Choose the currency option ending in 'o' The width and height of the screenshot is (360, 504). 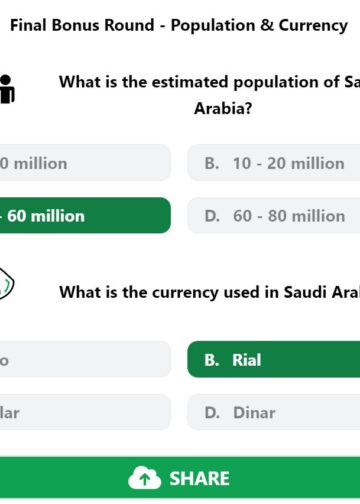85,359
